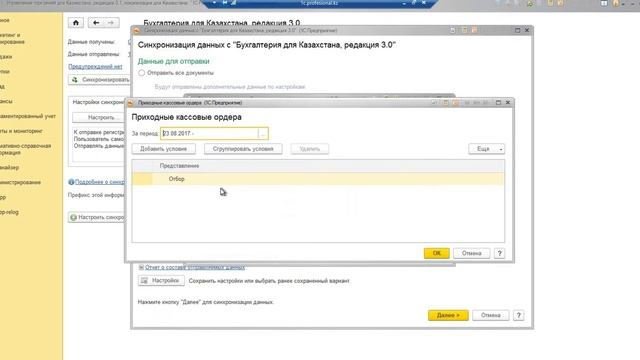Click the 'Удалить' button
The height and width of the screenshot is (360, 640).
click(x=309, y=149)
